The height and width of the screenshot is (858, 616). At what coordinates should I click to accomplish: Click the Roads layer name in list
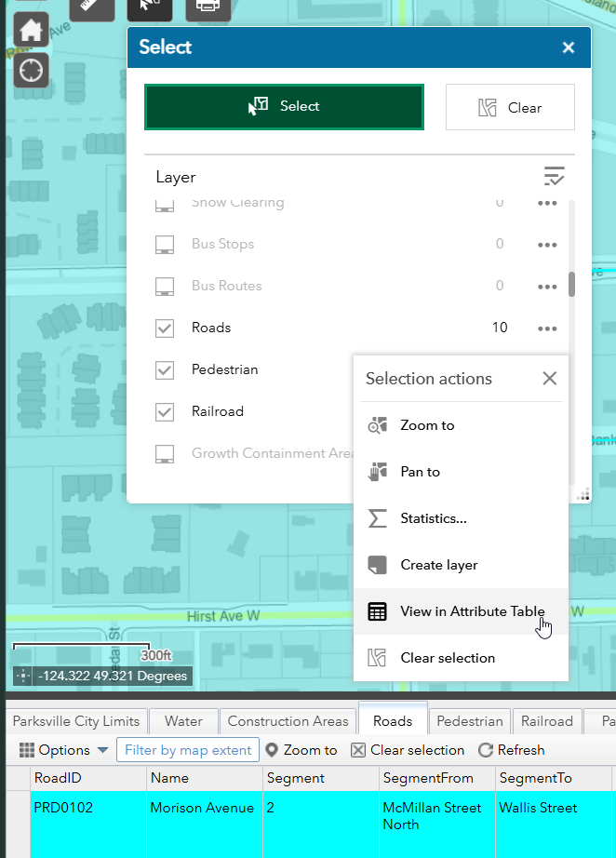[211, 328]
